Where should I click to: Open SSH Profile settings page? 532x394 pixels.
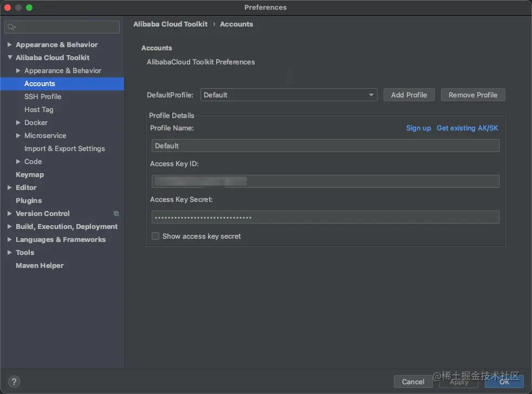coord(43,97)
